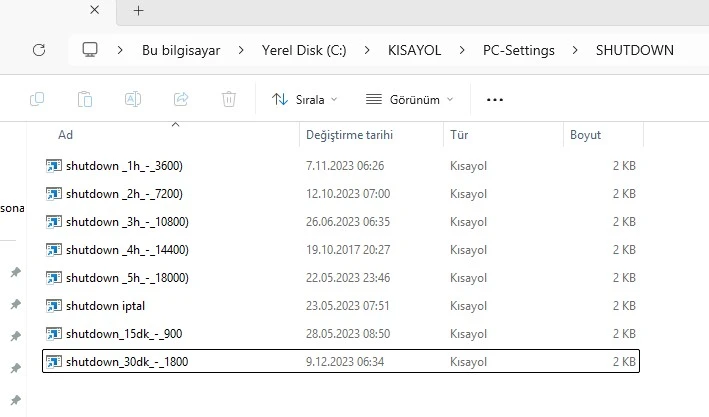Expand chevron after Bu bilgisayar
This screenshot has height=417, width=709.
pos(241,50)
